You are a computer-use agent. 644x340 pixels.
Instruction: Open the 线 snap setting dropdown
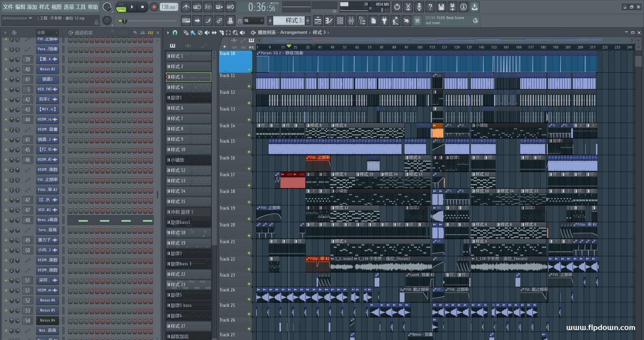pos(254,21)
